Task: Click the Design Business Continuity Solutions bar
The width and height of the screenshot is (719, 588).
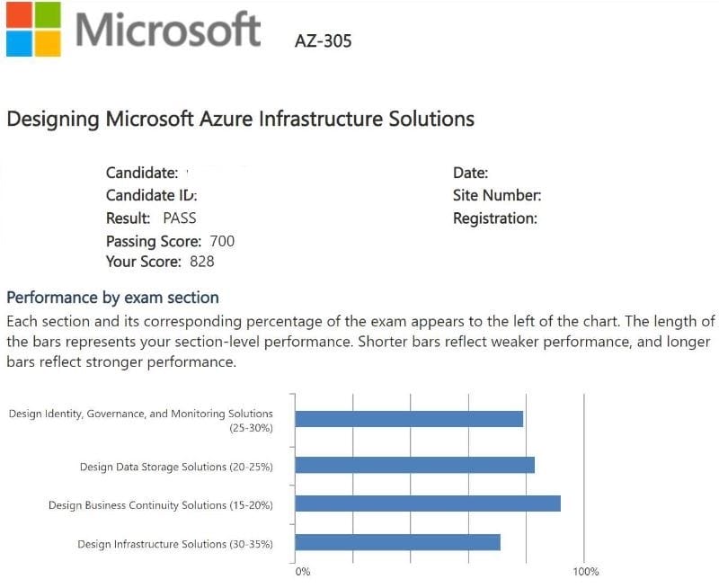Action: click(x=428, y=503)
